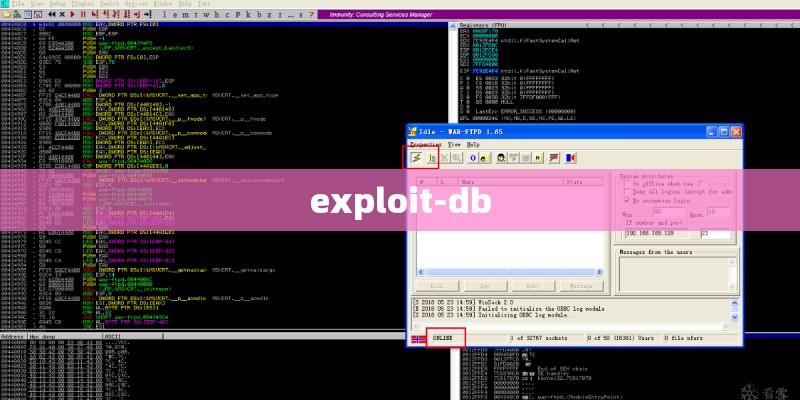Click 'Failed to initialize the ODBC log module' line
The height and width of the screenshot is (400, 800).
(509, 309)
